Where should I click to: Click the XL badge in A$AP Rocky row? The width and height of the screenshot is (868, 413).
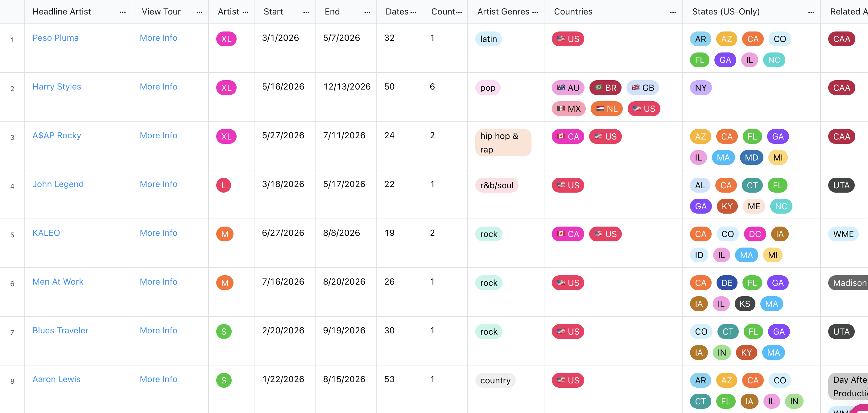[226, 136]
